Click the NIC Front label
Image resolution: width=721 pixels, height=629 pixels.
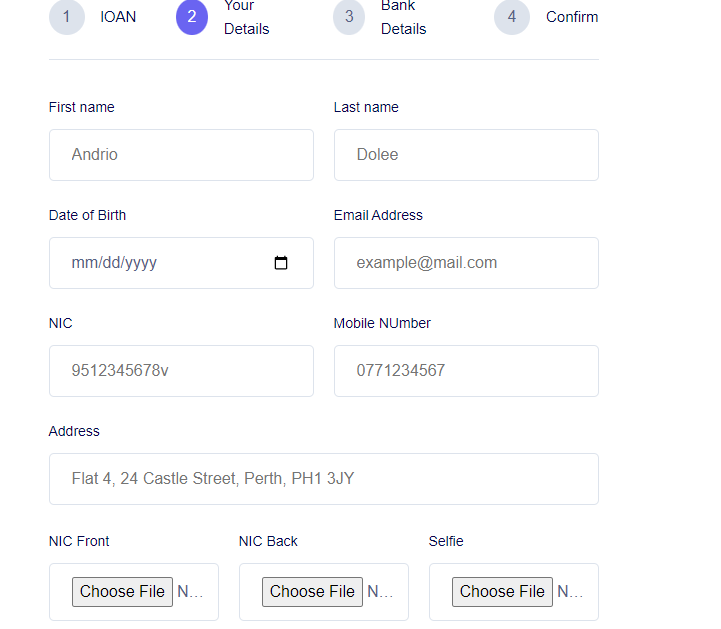point(79,541)
